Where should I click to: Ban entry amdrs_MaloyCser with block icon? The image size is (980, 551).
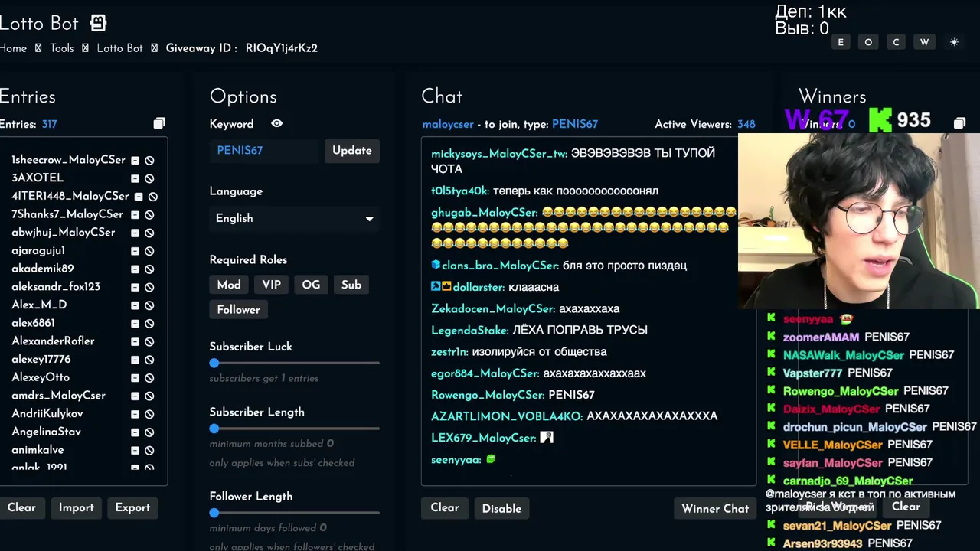[x=149, y=396]
